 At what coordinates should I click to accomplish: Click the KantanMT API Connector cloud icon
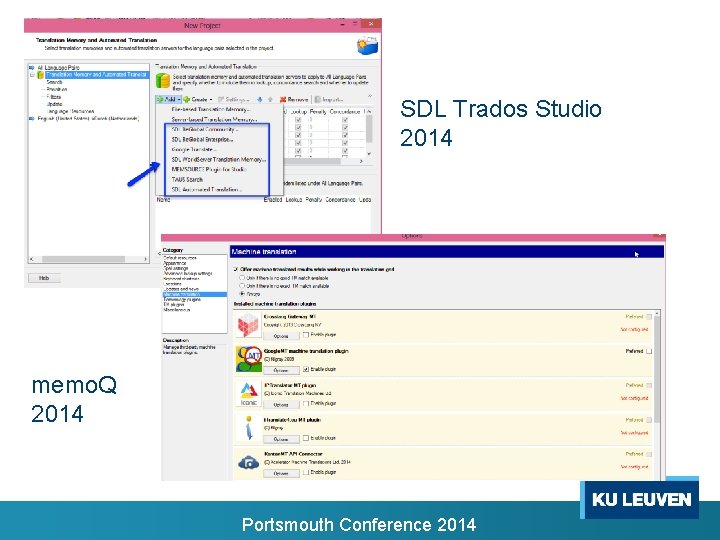[248, 462]
